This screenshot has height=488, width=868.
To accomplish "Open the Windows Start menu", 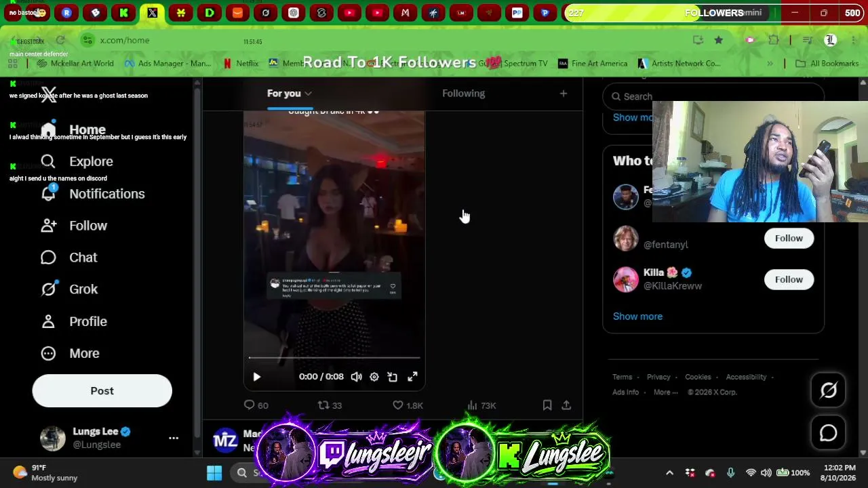I will (214, 472).
